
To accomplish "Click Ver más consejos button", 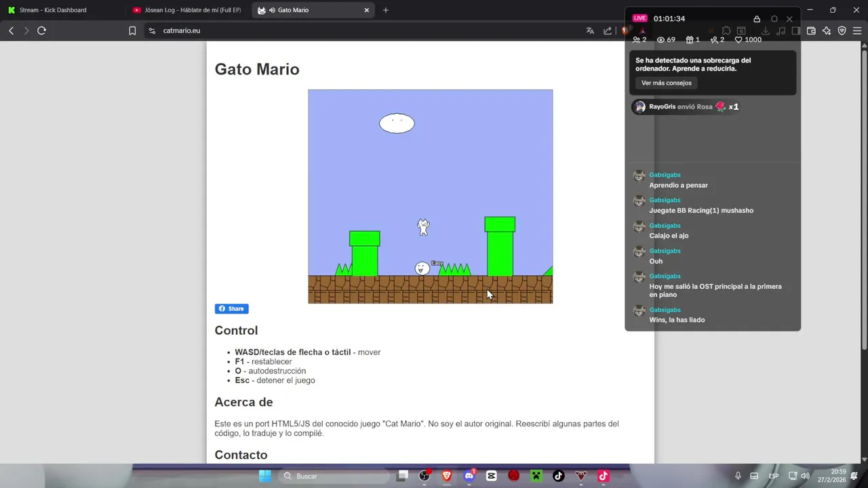I will pos(667,83).
